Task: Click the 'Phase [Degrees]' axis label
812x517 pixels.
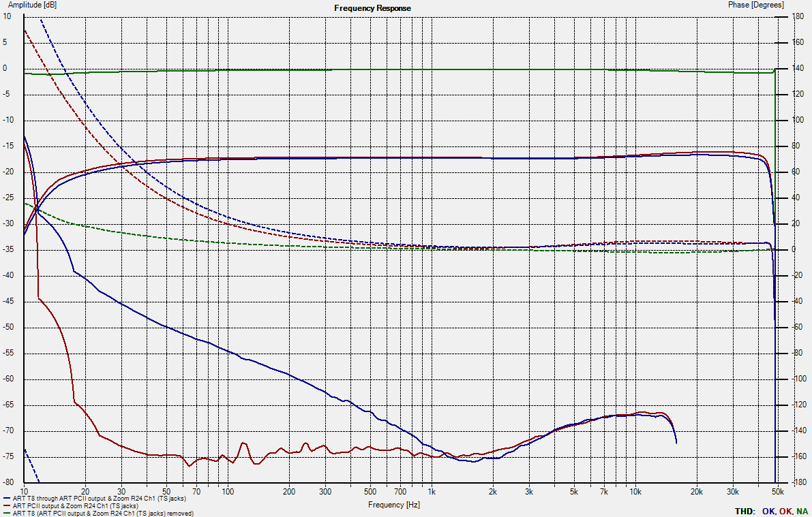Action: pyautogui.click(x=756, y=5)
